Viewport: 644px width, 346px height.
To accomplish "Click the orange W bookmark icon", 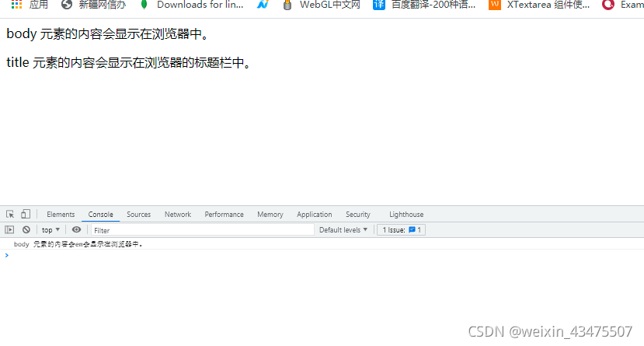I will point(495,5).
